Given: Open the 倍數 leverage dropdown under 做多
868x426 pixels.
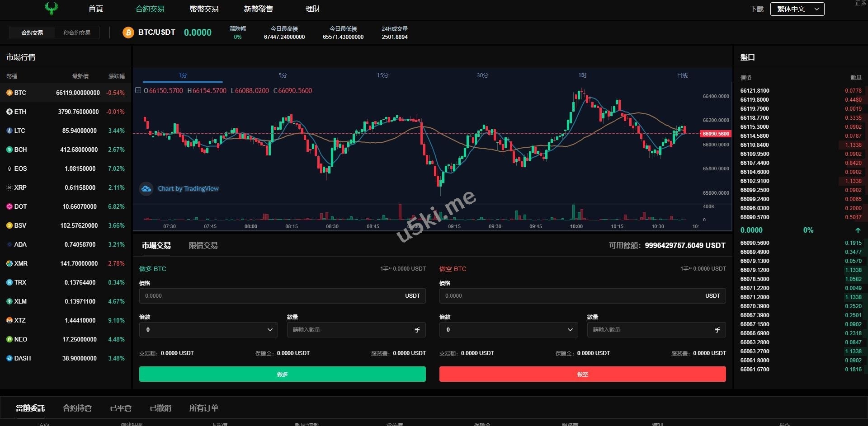Looking at the screenshot, I should coord(208,330).
